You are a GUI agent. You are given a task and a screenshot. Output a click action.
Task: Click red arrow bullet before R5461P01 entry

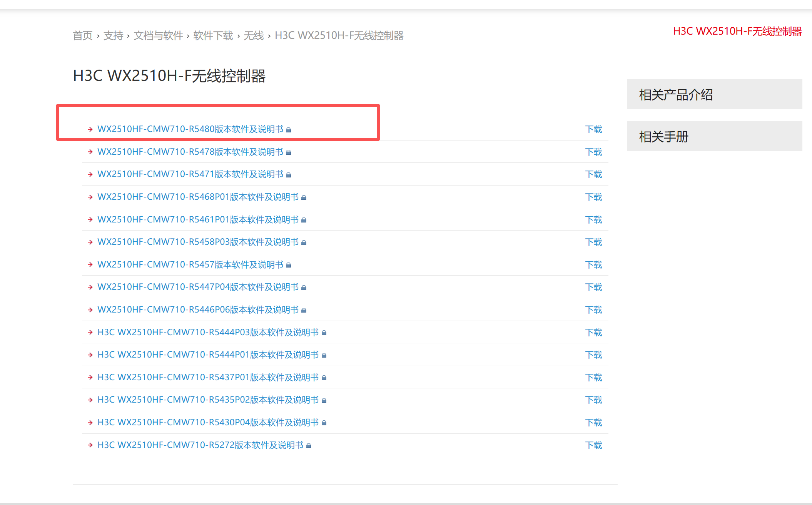point(90,219)
